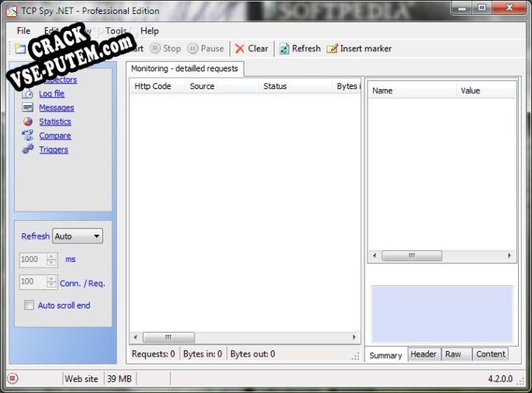This screenshot has width=532, height=393.
Task: Open the Refresh mode Auto dropdown
Action: pos(78,236)
